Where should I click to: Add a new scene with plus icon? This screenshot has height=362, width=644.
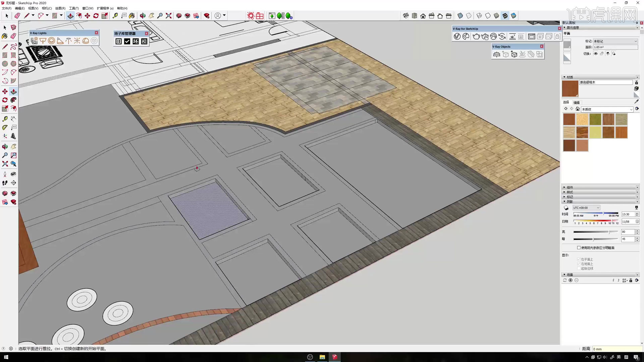571,280
